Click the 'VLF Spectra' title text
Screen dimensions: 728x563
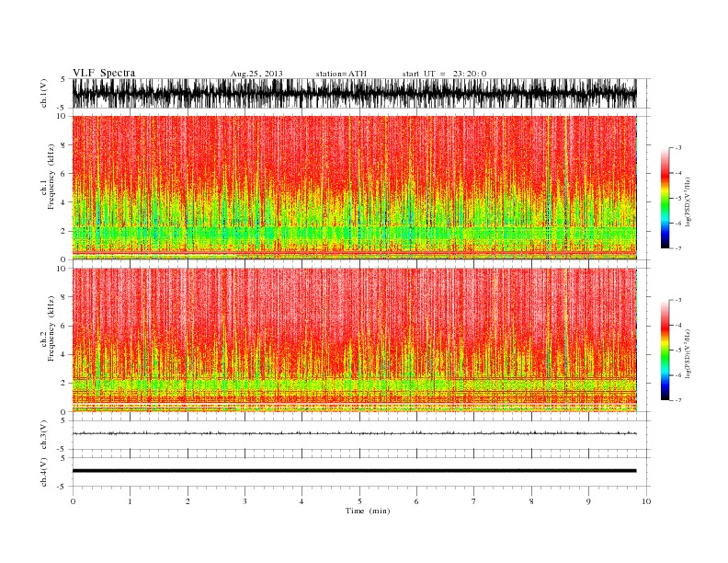pos(104,73)
